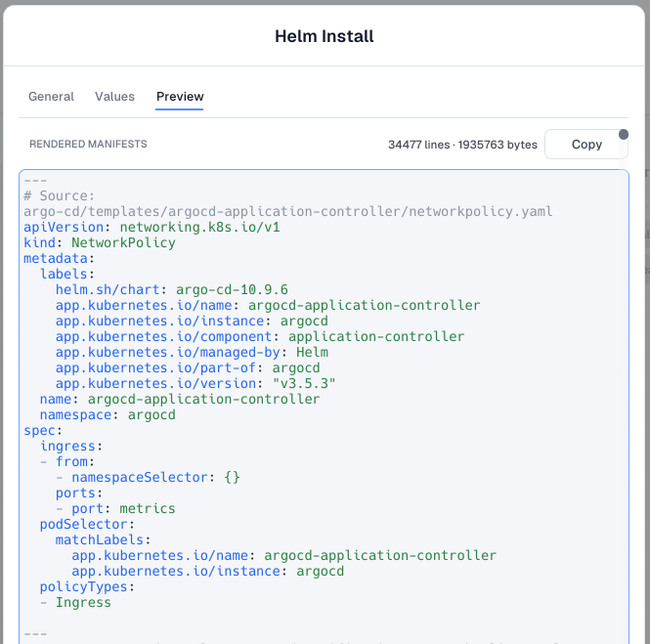Click the 'namespace: argocd' line
This screenshot has width=650, height=644.
pos(108,414)
